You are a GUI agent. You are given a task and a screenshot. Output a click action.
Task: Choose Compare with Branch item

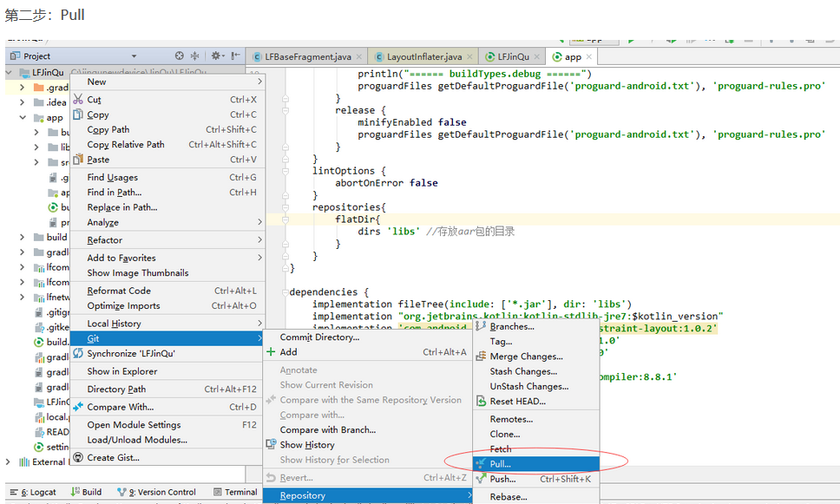coord(368,429)
